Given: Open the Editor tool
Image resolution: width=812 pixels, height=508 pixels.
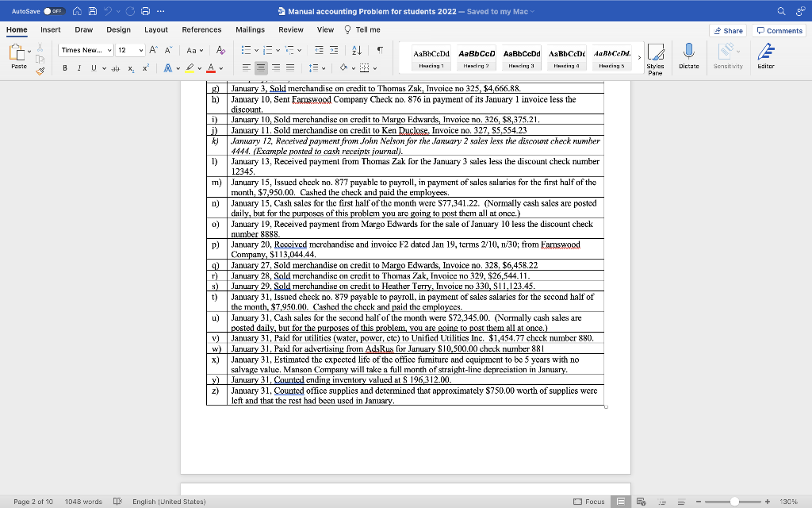Looking at the screenshot, I should pos(765,56).
